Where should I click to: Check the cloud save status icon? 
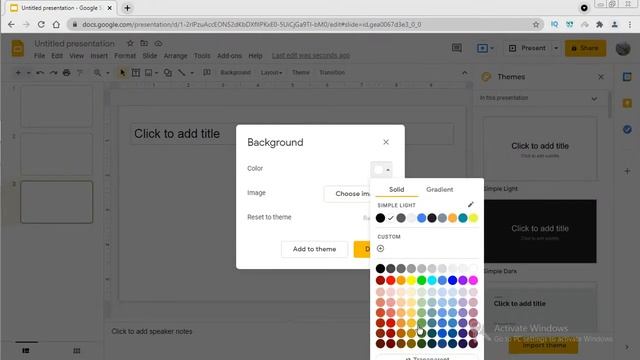click(158, 43)
